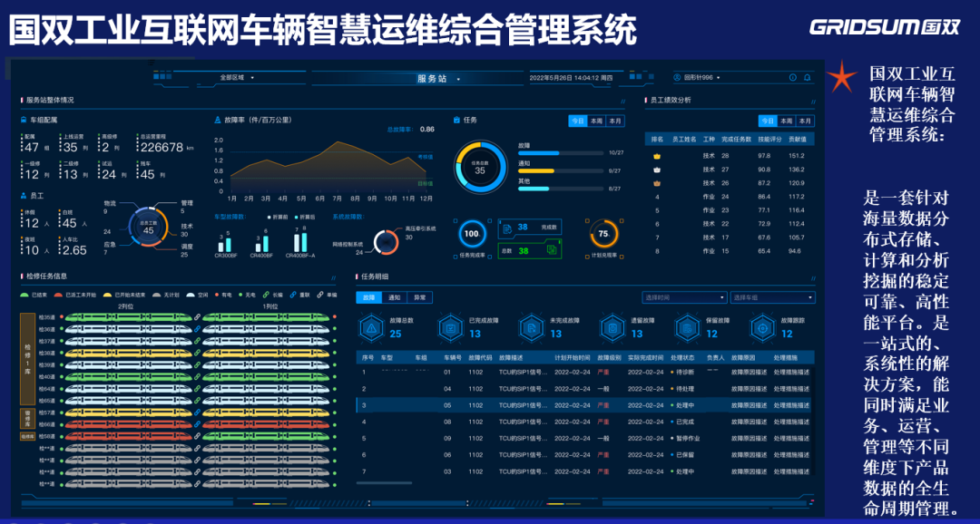Click the 临修库 depot button
980x524 pixels.
coord(27,436)
